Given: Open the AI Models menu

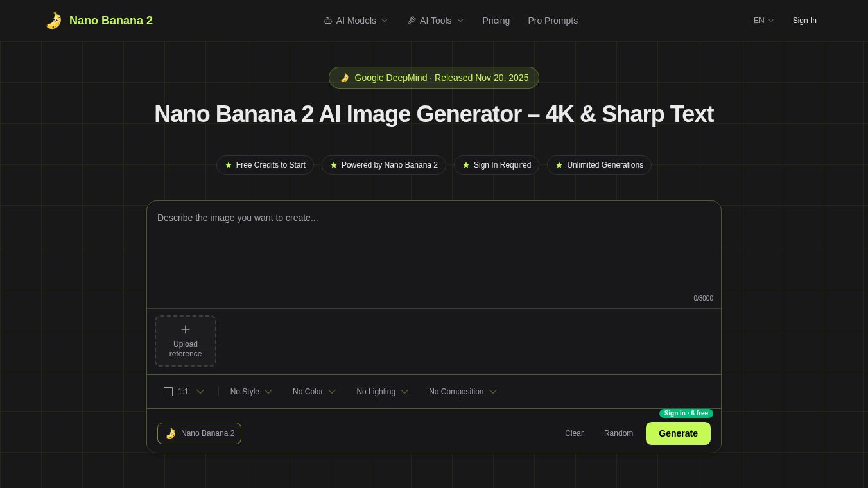Looking at the screenshot, I should tap(356, 21).
